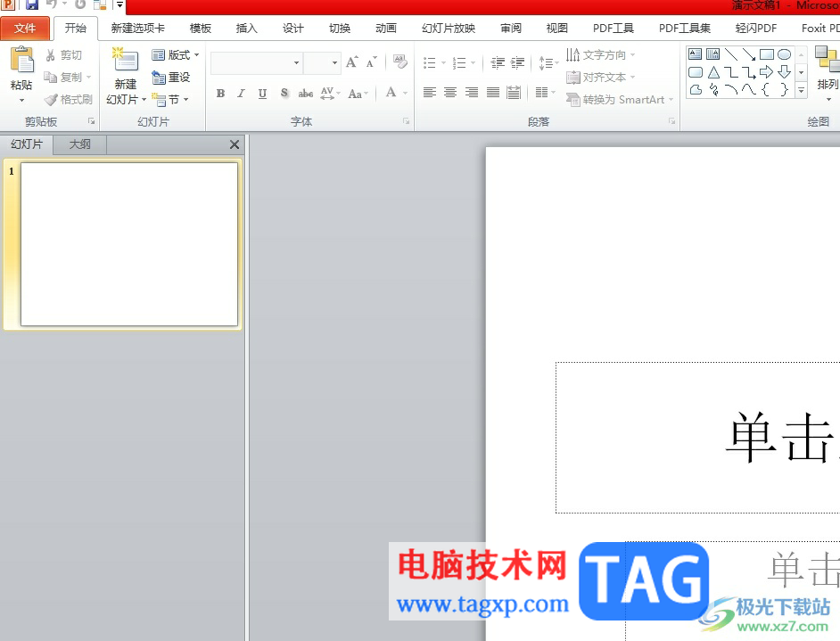Click the Cut (剪切) scissors button
Screen dimensions: 840x641
(63, 55)
